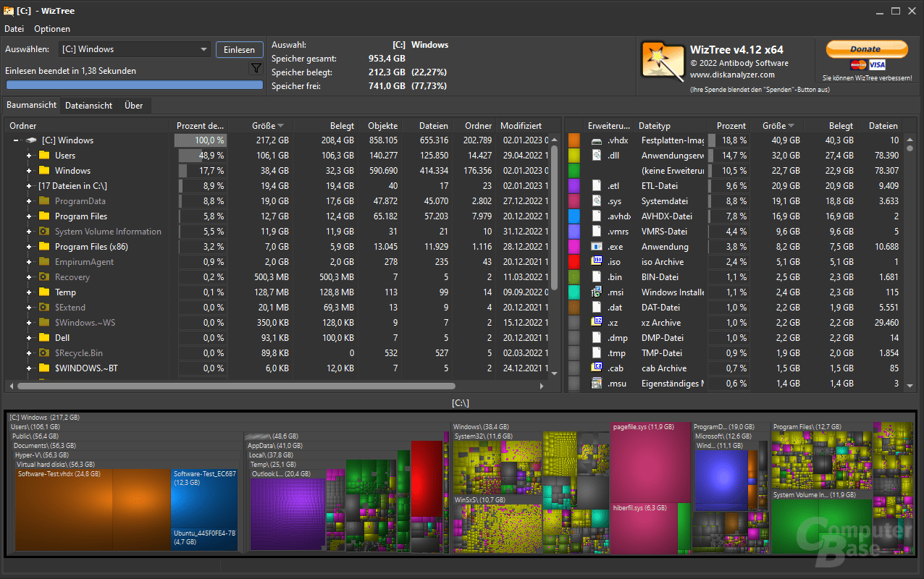Click the filter funnel icon
This screenshot has width=924, height=579.
click(x=256, y=67)
